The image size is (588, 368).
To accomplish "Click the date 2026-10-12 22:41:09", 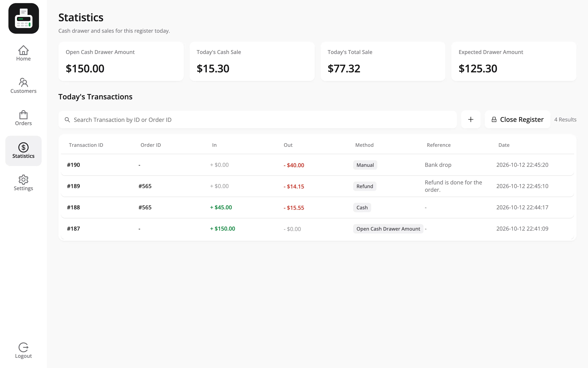I will [522, 229].
